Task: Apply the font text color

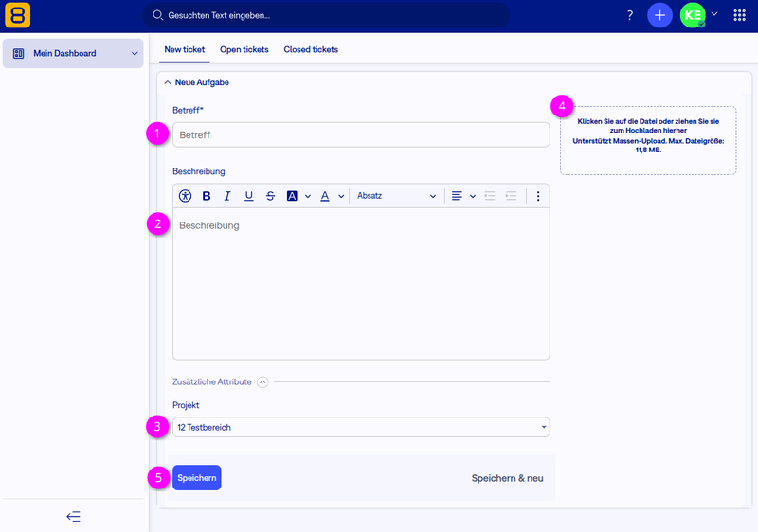Action: (325, 196)
